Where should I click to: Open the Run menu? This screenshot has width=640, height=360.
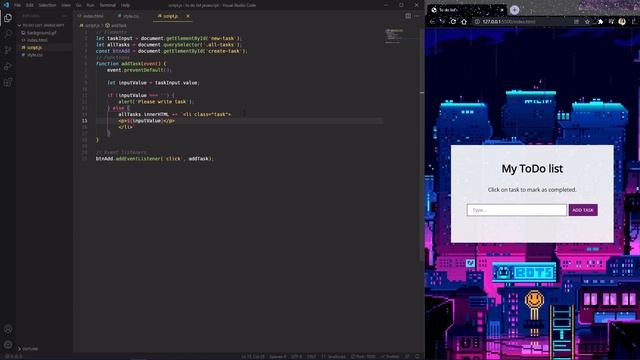click(x=90, y=5)
